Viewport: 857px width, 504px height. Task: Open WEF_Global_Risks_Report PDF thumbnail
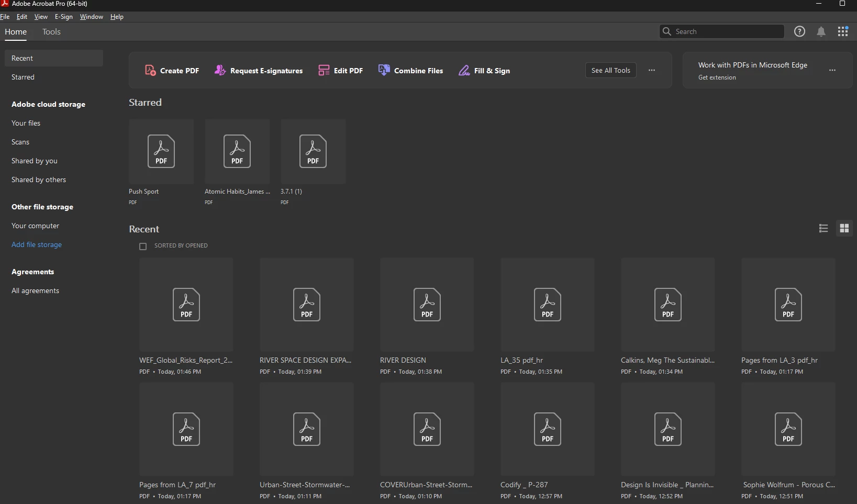pos(186,305)
